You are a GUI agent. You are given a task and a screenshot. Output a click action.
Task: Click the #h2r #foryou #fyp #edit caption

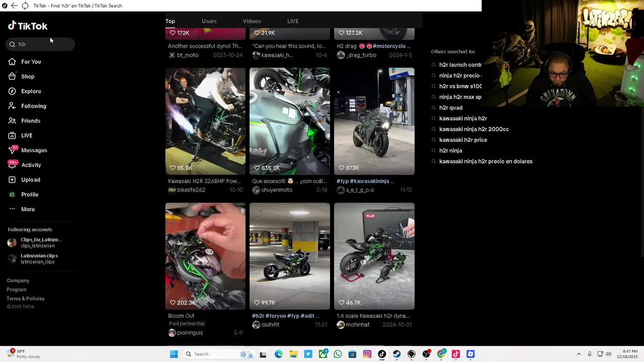pyautogui.click(x=285, y=316)
